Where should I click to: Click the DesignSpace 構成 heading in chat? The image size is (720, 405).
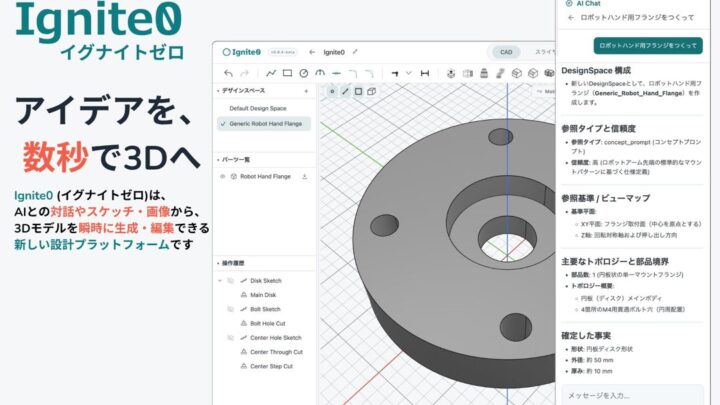point(596,71)
